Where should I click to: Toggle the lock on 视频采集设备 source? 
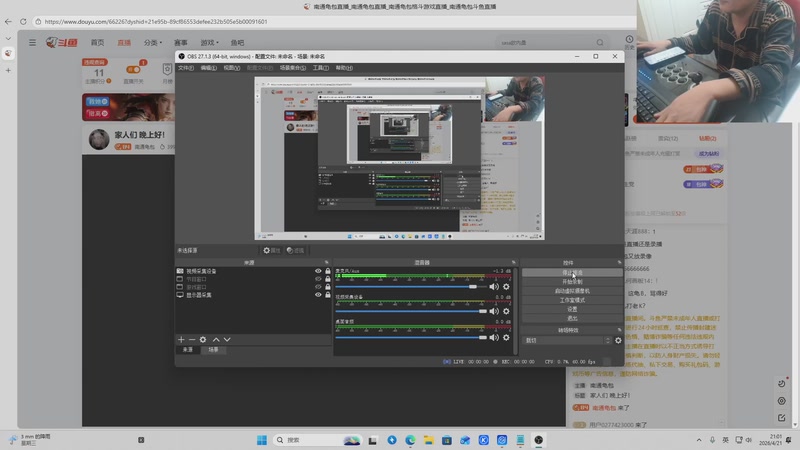tap(328, 271)
